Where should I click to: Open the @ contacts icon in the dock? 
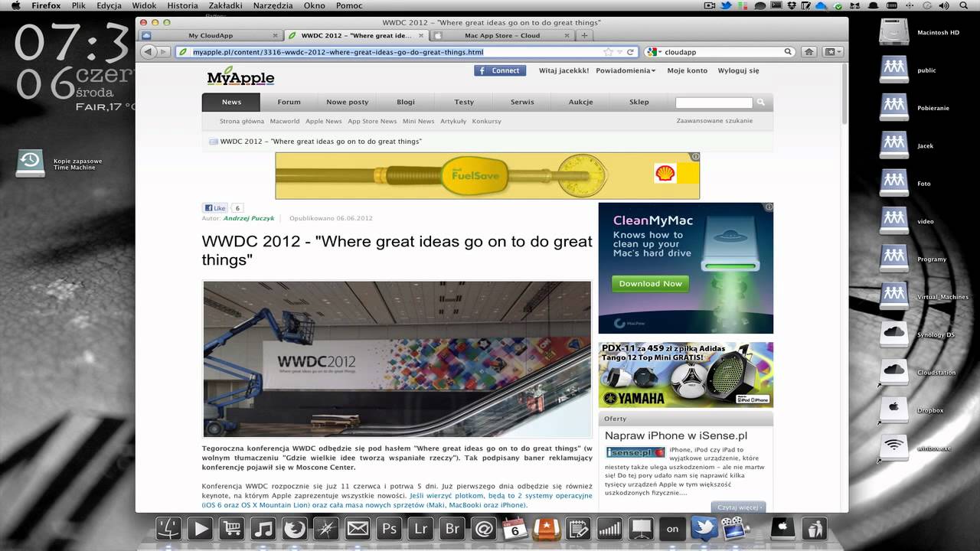click(483, 529)
